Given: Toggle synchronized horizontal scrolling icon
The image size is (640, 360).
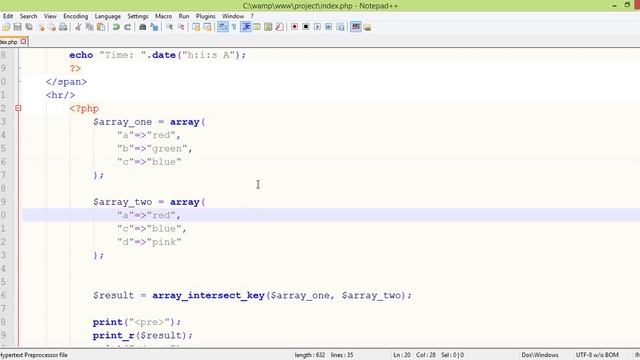Looking at the screenshot, I should click(x=207, y=27).
